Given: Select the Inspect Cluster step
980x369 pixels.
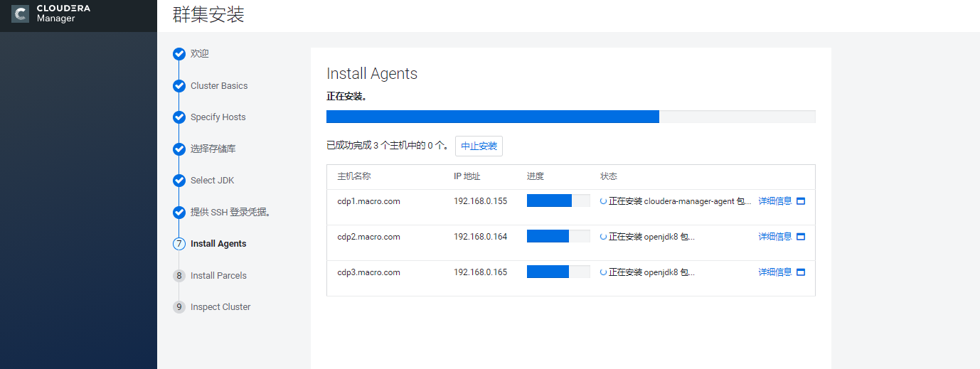Looking at the screenshot, I should click(x=220, y=307).
